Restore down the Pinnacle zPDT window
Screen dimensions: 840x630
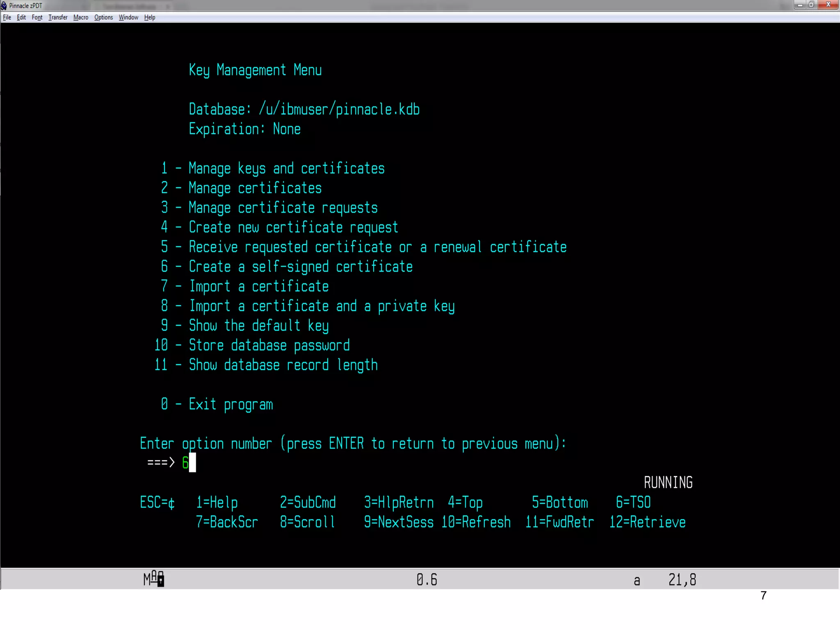pyautogui.click(x=811, y=5)
